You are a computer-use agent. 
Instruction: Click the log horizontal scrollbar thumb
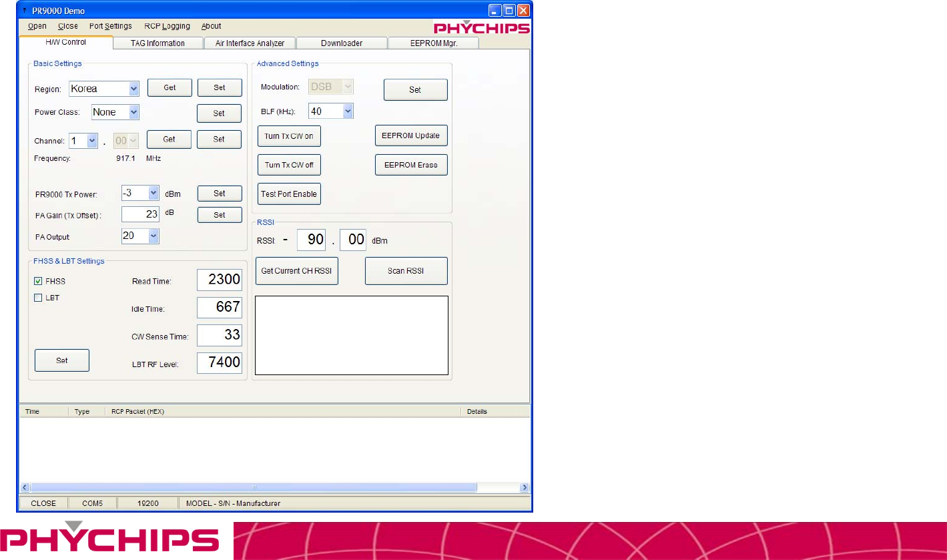[254, 488]
